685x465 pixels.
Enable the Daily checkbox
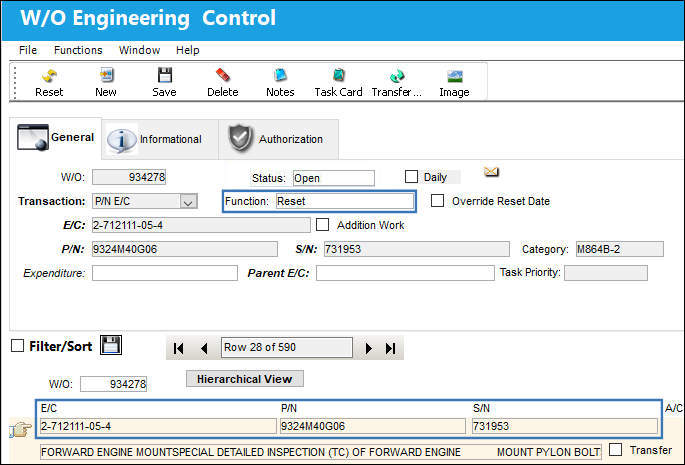pyautogui.click(x=411, y=177)
